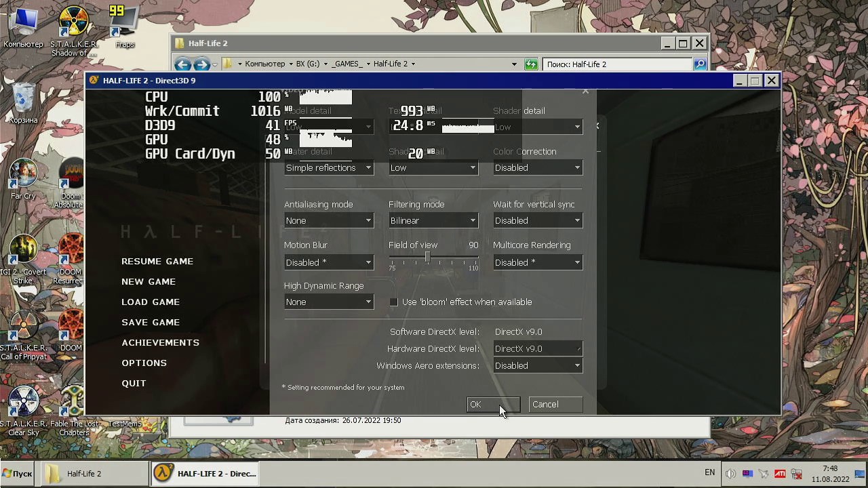Switch to Half-Life 2 folder taskbar button
This screenshot has width=868, height=488.
pos(94,474)
